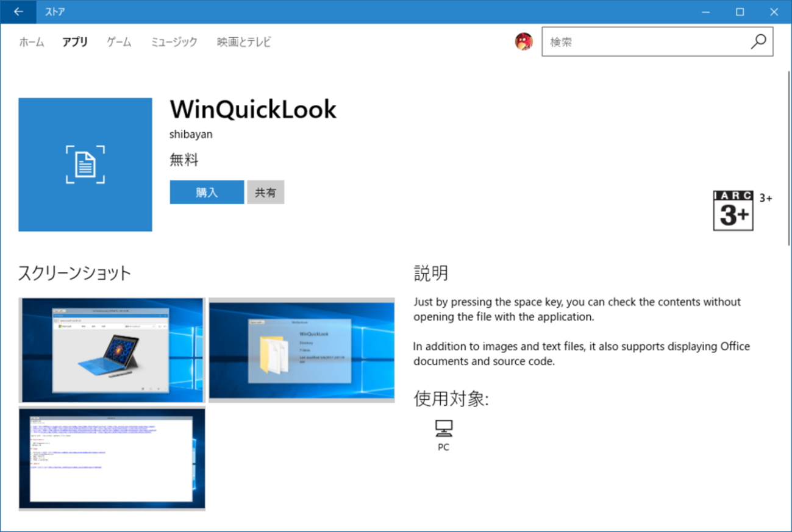The image size is (792, 532).
Task: Open the folder preview screenshot
Action: tap(302, 350)
